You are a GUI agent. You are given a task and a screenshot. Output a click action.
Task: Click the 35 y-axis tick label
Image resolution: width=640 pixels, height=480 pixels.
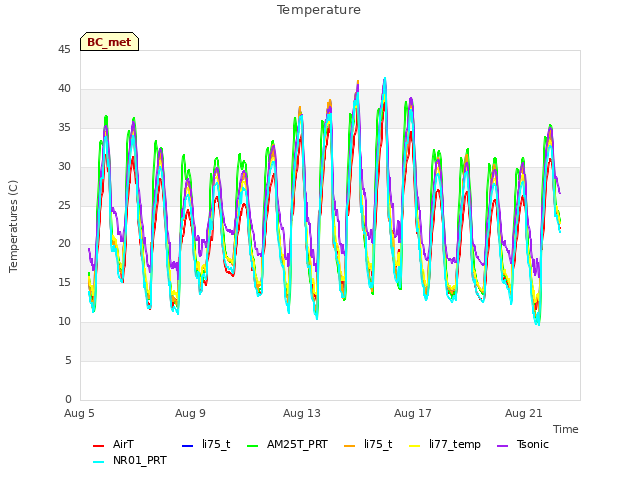click(64, 128)
